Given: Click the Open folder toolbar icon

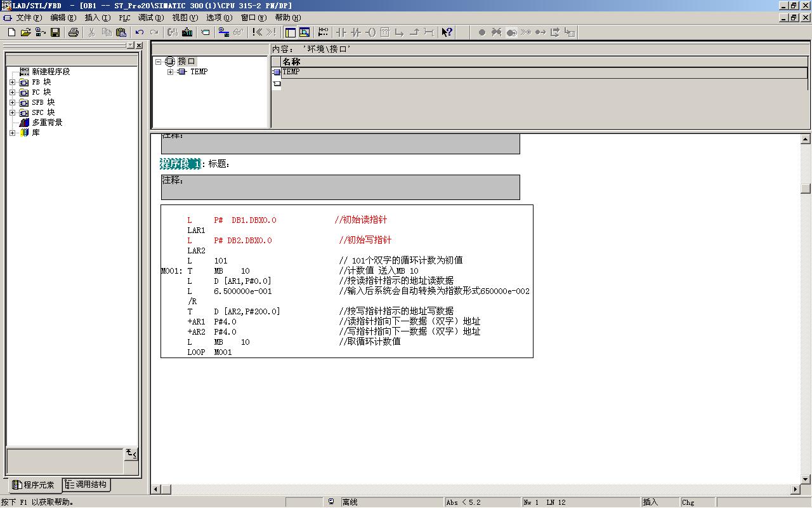Looking at the screenshot, I should click(26, 32).
